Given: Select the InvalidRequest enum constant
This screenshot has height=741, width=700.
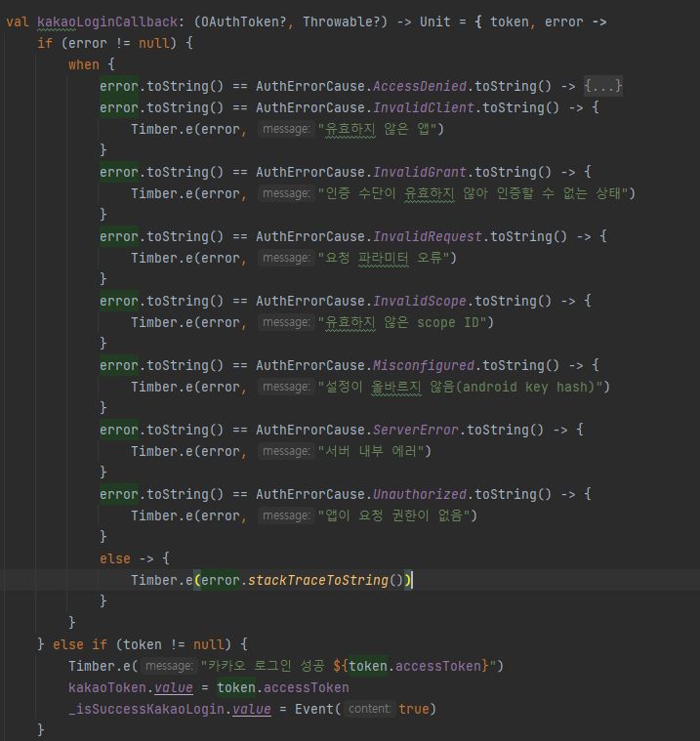Looking at the screenshot, I should [x=428, y=236].
